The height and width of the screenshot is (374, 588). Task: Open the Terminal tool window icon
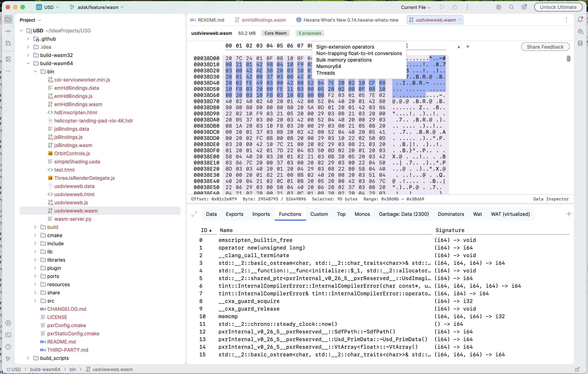pos(8,335)
